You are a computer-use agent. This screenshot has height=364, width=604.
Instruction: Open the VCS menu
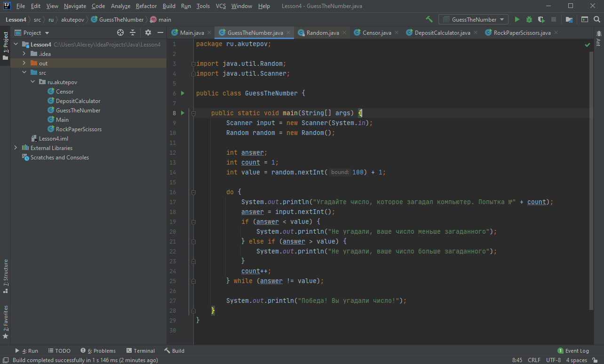click(221, 6)
